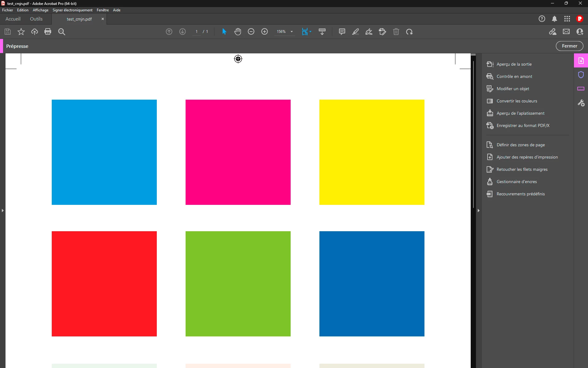Viewport: 588px width, 368px height.
Task: Open the Affichage menu
Action: [x=40, y=10]
